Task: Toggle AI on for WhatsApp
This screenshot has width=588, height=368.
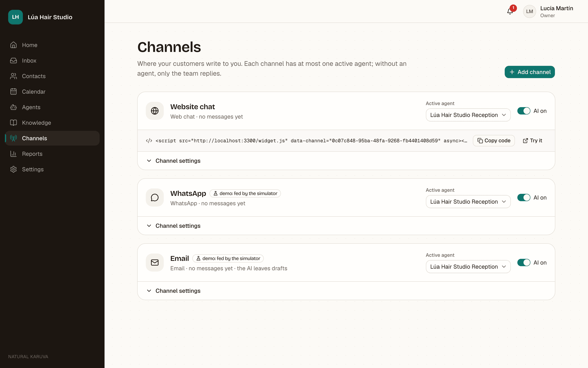Action: point(524,198)
